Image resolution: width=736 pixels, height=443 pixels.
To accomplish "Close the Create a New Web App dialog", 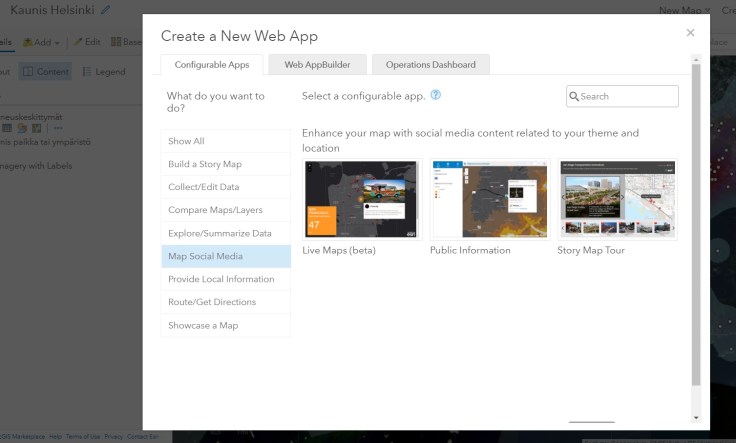I will (x=690, y=33).
